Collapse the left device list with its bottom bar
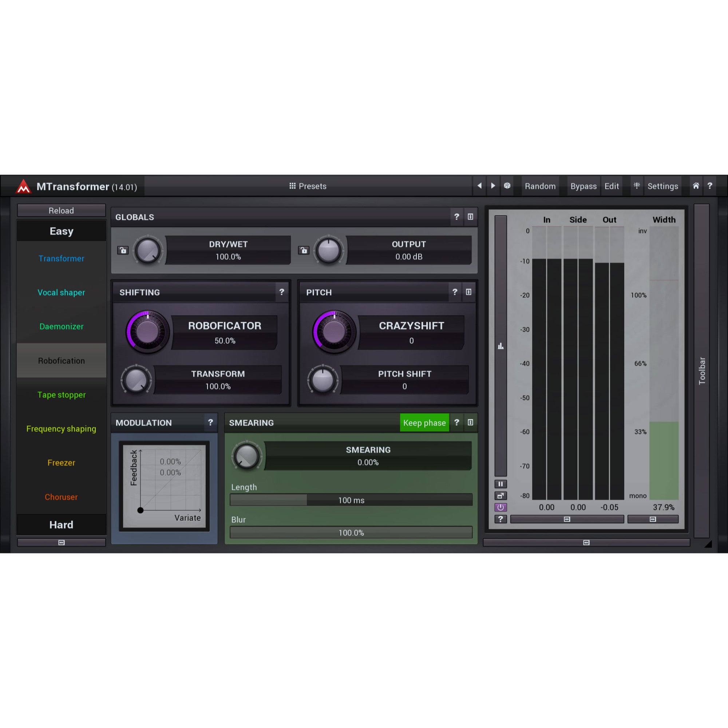This screenshot has height=728, width=728. [x=62, y=543]
